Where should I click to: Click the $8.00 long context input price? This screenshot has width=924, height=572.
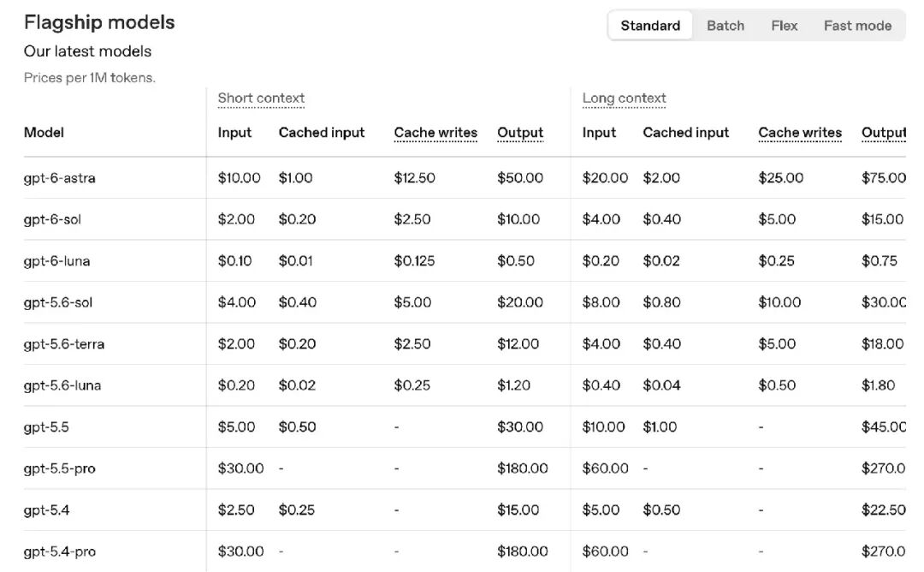coord(601,302)
